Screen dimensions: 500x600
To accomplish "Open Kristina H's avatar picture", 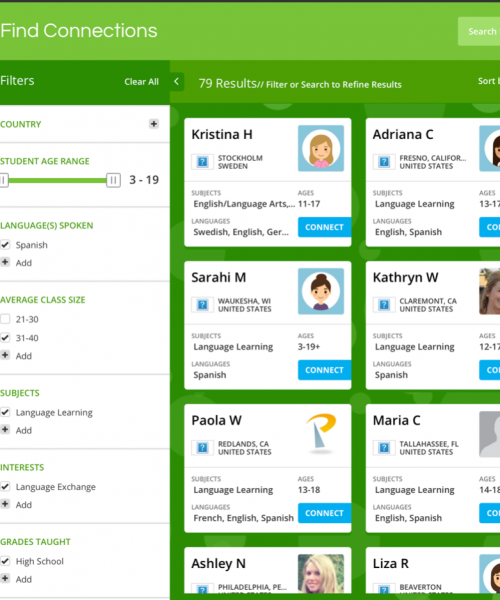I will click(x=321, y=148).
